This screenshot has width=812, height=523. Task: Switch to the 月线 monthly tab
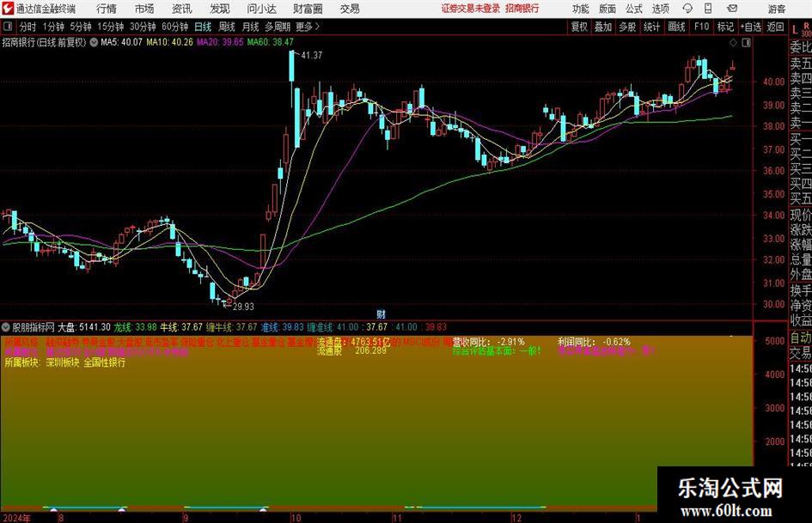[251, 27]
